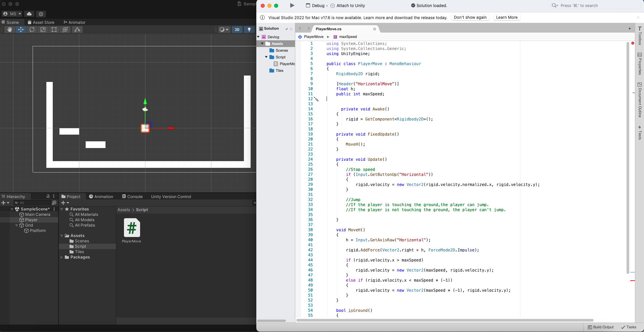
Task: Toggle 2D view mode in Scene
Action: pyautogui.click(x=237, y=30)
